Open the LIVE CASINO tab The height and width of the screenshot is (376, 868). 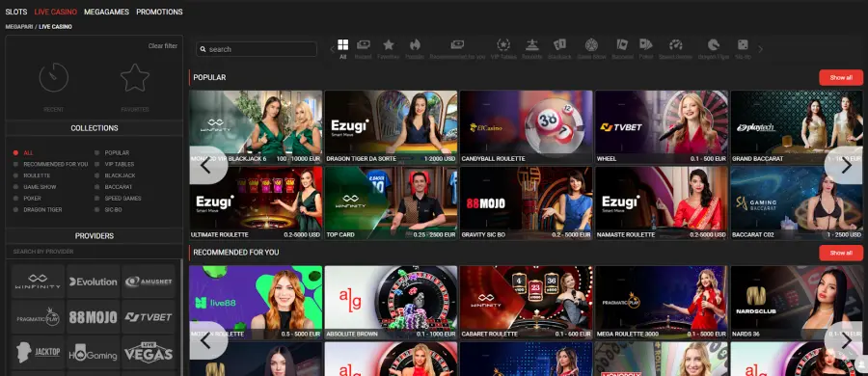(x=55, y=12)
